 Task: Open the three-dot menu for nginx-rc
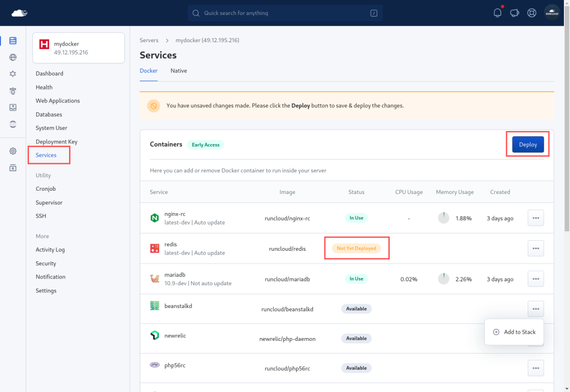pyautogui.click(x=535, y=218)
